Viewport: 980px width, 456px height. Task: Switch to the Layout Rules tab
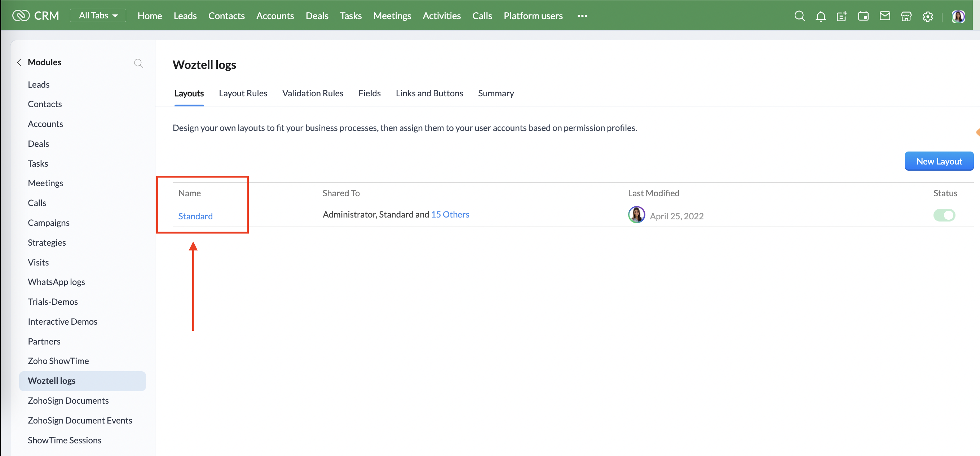(243, 93)
